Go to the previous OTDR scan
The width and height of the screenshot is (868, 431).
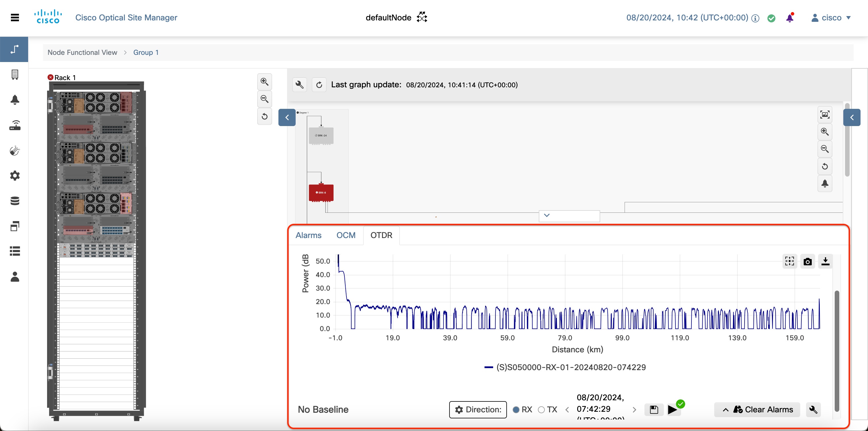point(567,410)
